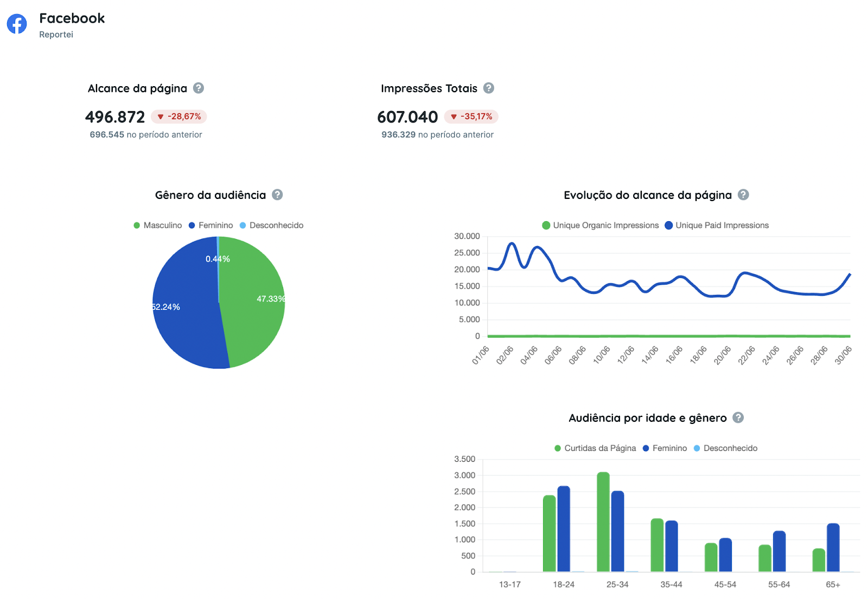
Task: Click the 01/06 date axis label
Action: tap(481, 356)
